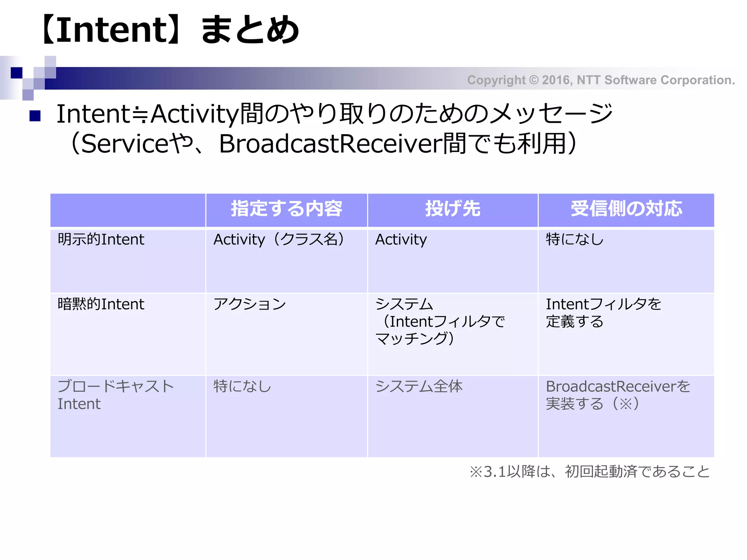The image size is (747, 560).
Task: Click the table header 受信側の対応
Action: coord(626,209)
